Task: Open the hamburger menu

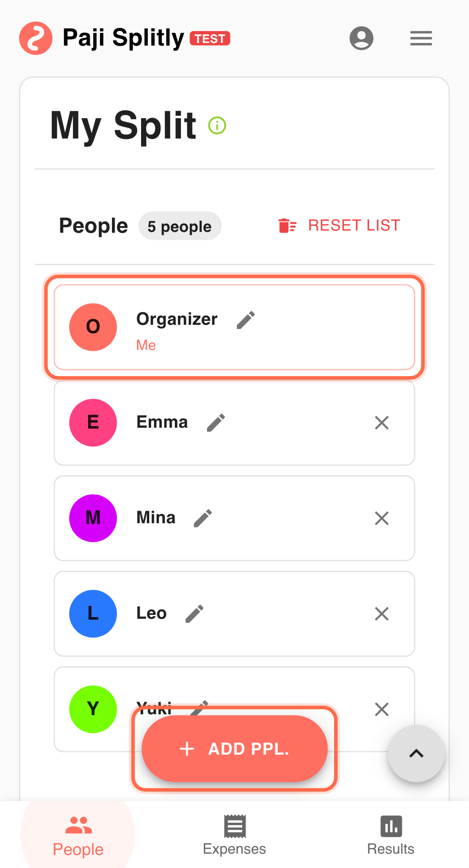Action: click(420, 38)
